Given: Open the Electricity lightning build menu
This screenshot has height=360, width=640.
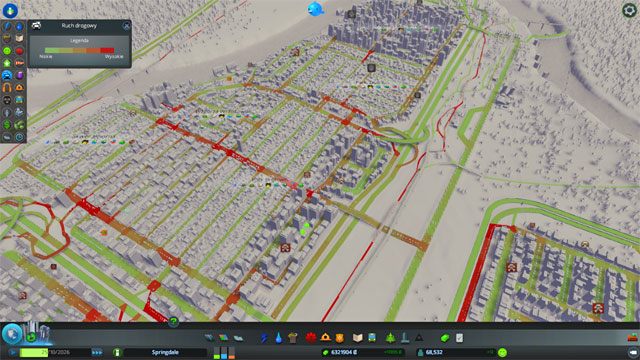Looking at the screenshot, I should coord(264,338).
